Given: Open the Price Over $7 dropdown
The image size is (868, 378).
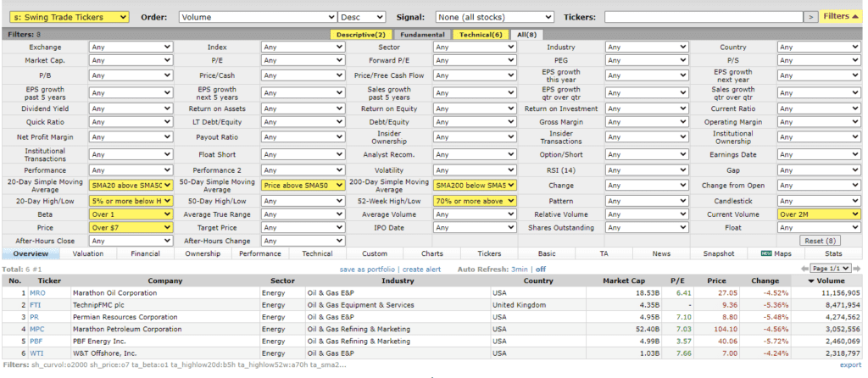Looking at the screenshot, I should (131, 227).
